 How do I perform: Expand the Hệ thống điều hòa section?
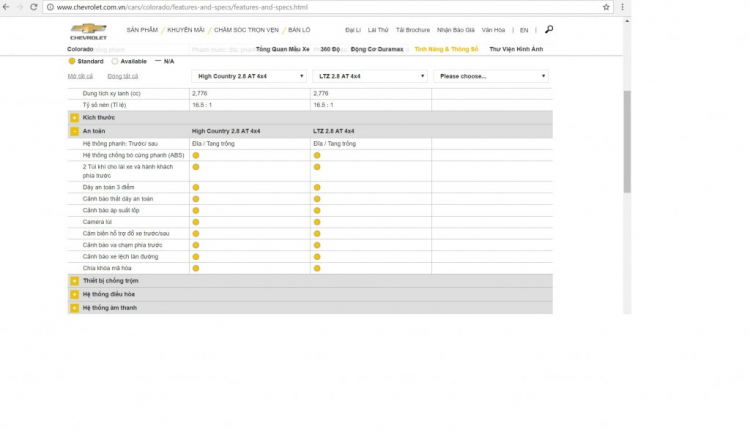75,294
